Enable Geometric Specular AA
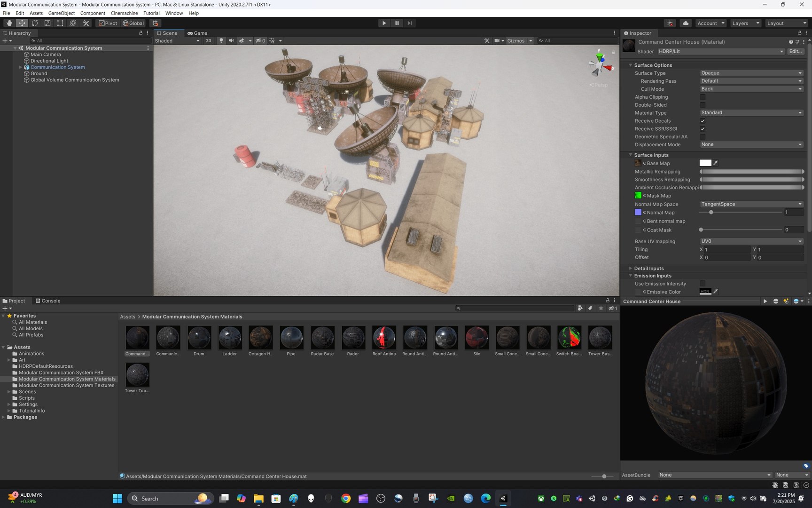 [x=703, y=137]
